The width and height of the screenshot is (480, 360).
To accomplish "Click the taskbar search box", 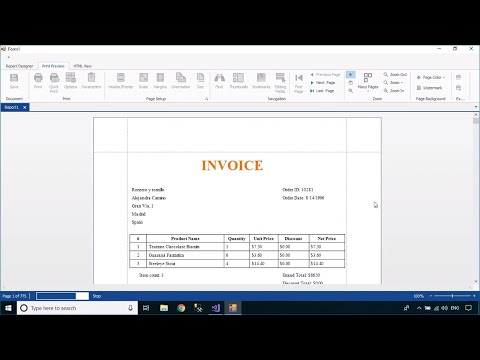I will pyautogui.click(x=77, y=308).
